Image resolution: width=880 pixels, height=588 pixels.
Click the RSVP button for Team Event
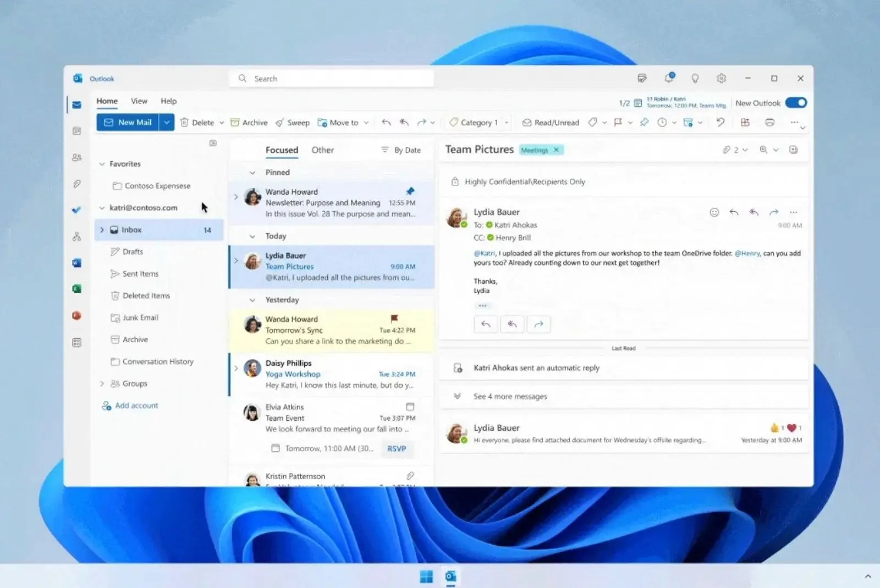(x=397, y=449)
